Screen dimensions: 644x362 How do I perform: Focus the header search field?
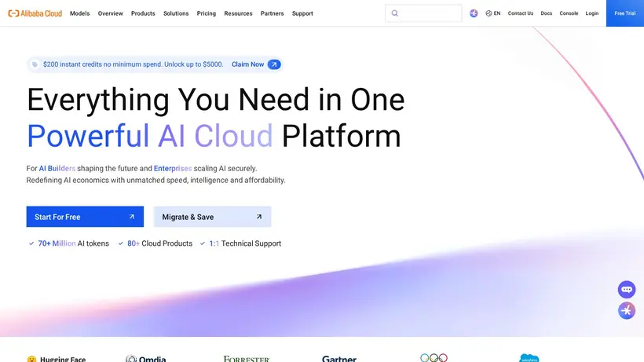tap(423, 13)
